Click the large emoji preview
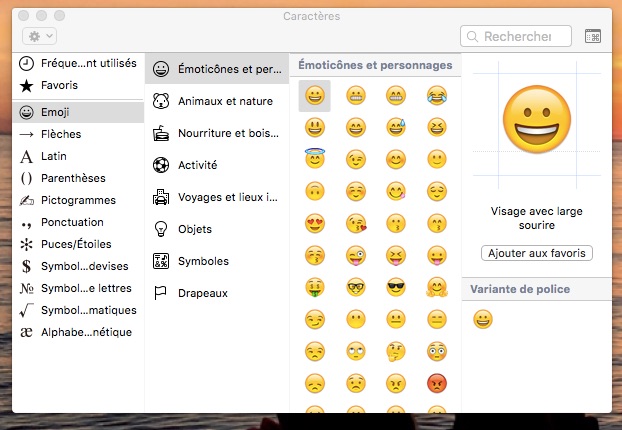 [x=537, y=119]
